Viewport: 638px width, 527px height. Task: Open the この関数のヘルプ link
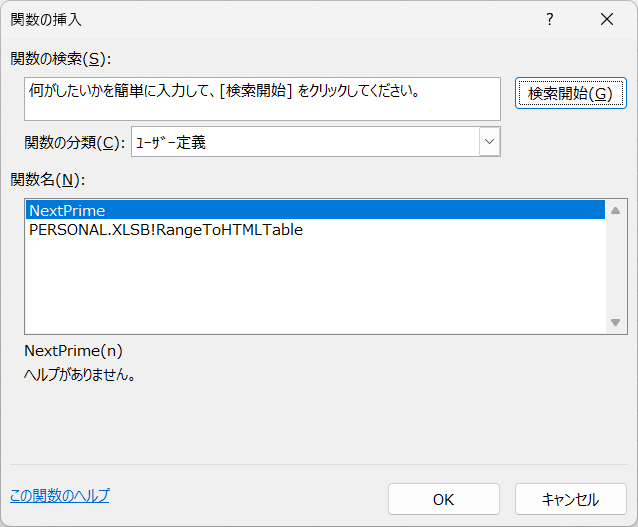(x=59, y=495)
